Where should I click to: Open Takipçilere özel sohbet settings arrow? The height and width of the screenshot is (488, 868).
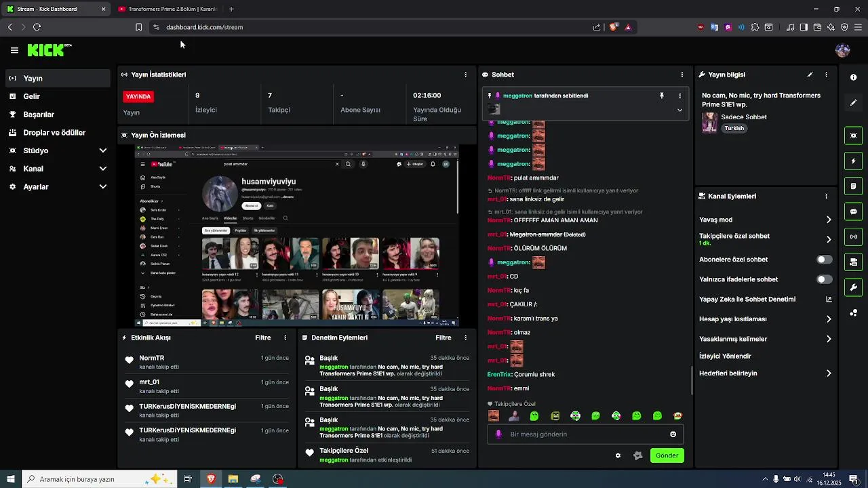829,239
